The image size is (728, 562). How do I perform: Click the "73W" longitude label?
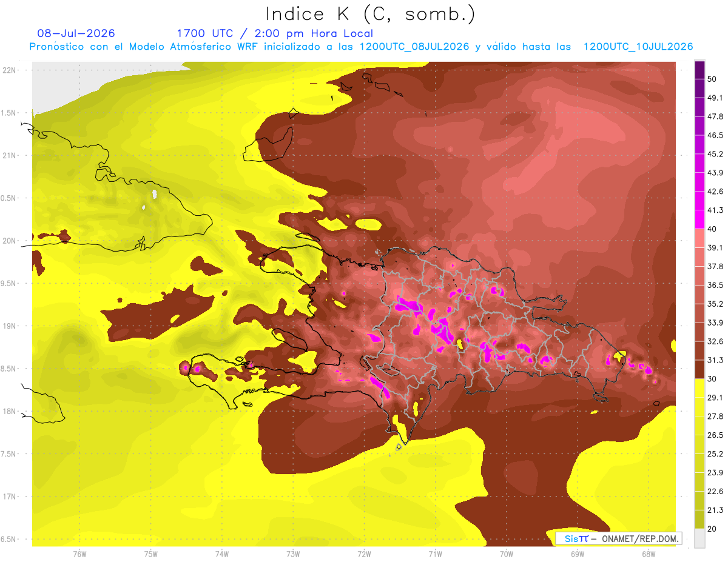click(x=293, y=554)
